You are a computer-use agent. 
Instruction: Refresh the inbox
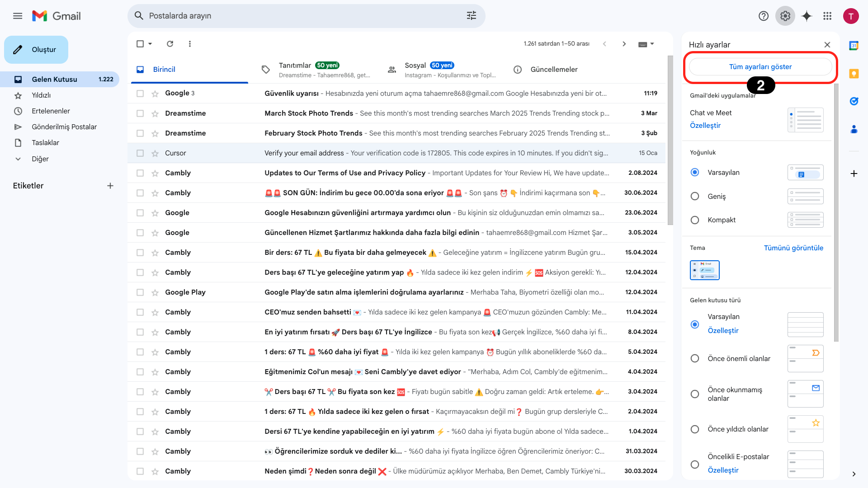(x=170, y=44)
